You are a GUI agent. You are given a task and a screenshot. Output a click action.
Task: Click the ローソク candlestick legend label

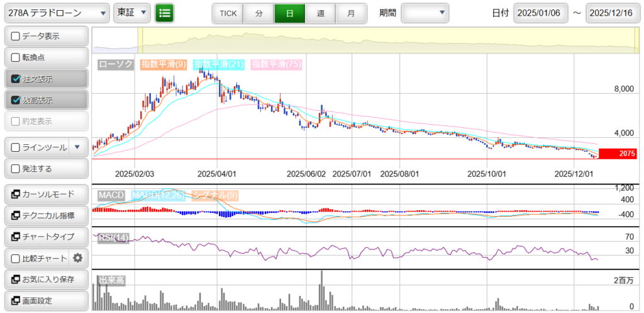[116, 64]
